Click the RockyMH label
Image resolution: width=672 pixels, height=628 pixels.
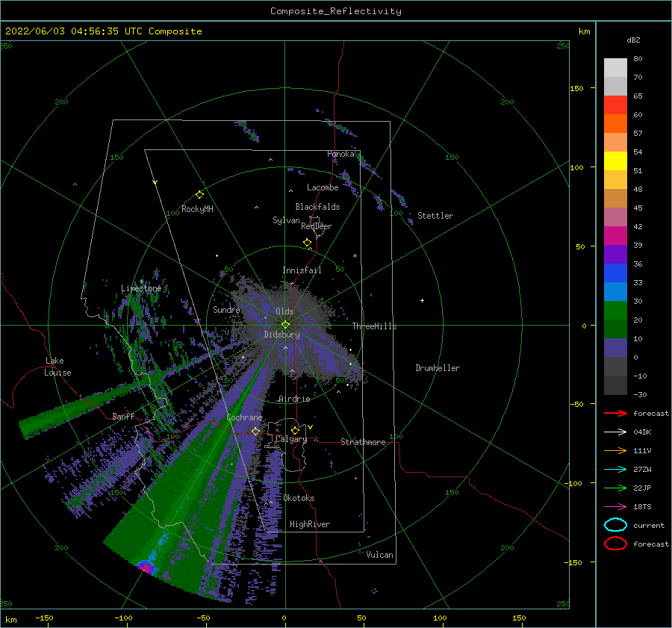[197, 209]
